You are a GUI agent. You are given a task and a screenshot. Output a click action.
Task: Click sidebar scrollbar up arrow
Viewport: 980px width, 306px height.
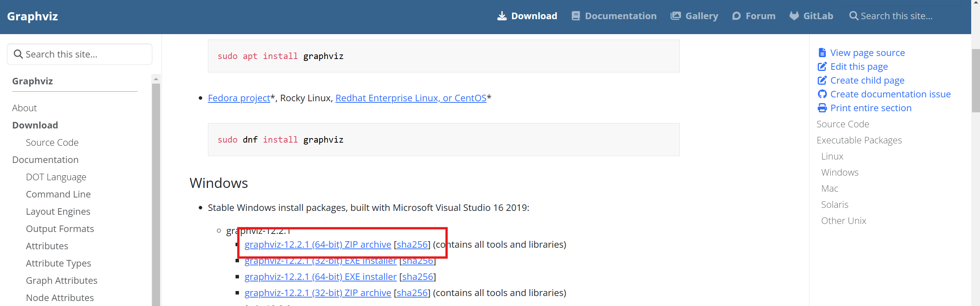coord(156,79)
